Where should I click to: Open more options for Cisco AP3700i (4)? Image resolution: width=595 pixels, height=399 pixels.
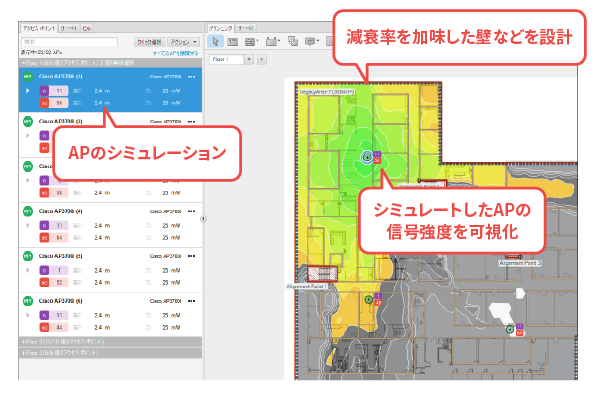[192, 211]
